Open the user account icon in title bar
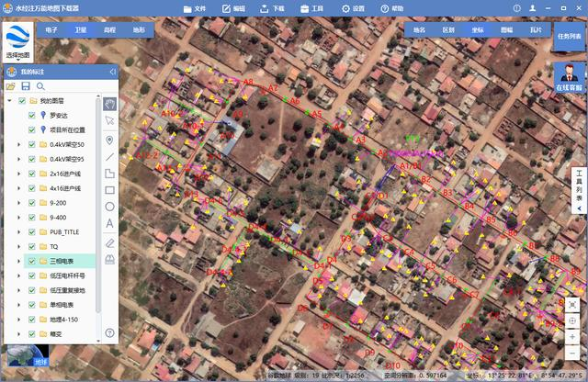This screenshot has width=588, height=382. click(532, 8)
